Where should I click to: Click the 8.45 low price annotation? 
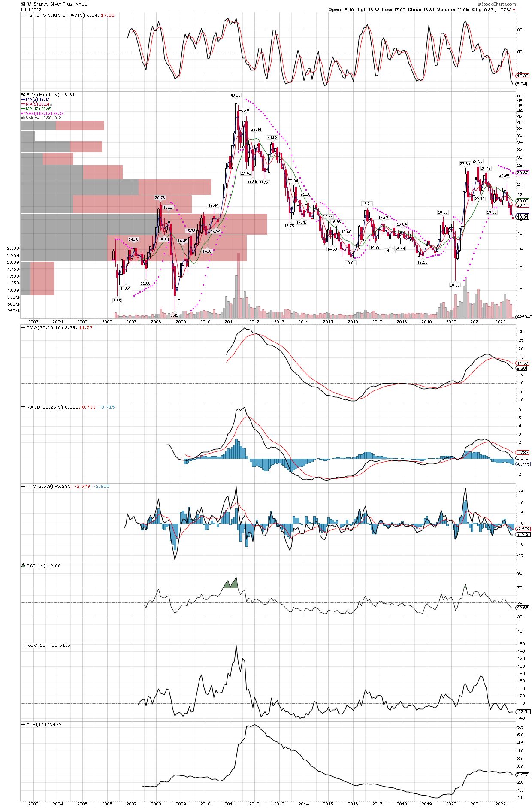pyautogui.click(x=174, y=315)
